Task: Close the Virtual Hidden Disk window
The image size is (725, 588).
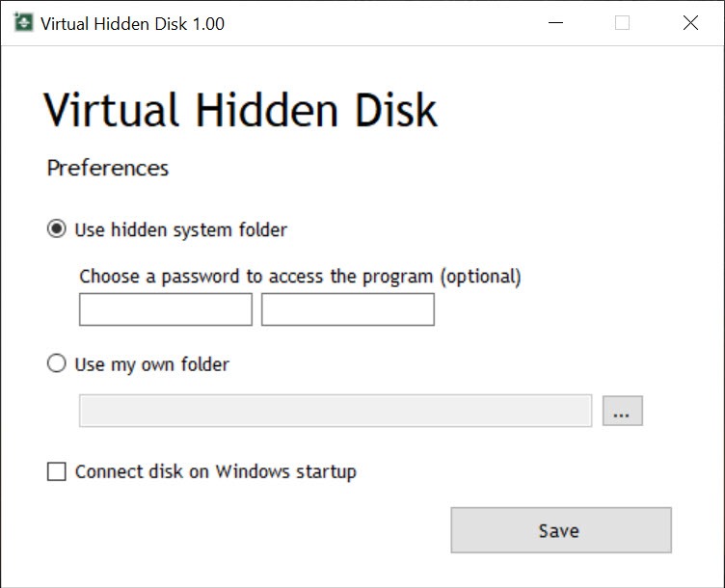Action: 690,22
